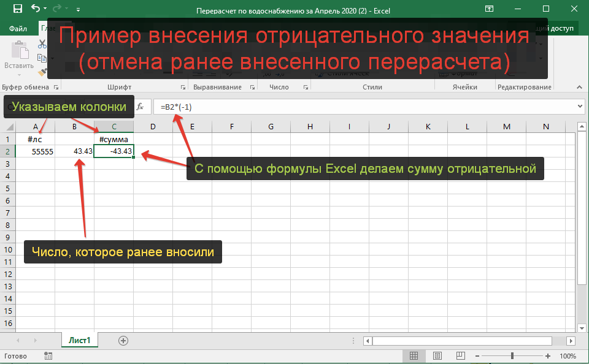The width and height of the screenshot is (589, 364).
Task: Click zoom level 100% button
Action: pos(568,356)
